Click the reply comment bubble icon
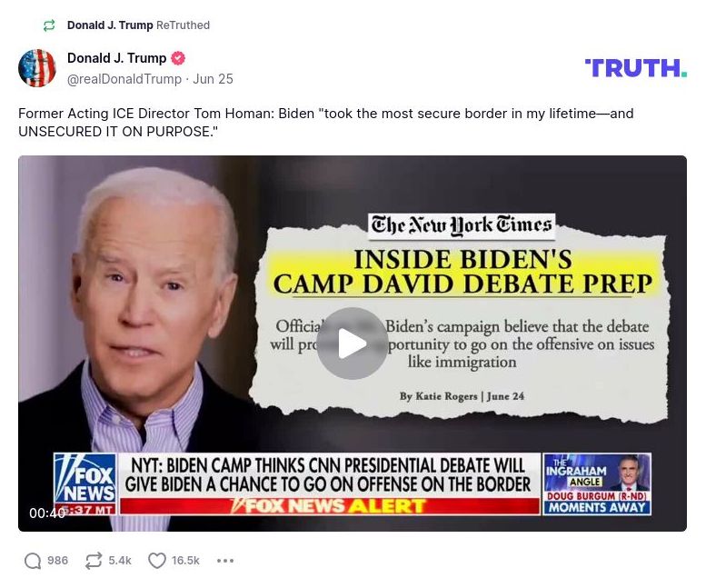This screenshot has width=706, height=588. coord(33,561)
